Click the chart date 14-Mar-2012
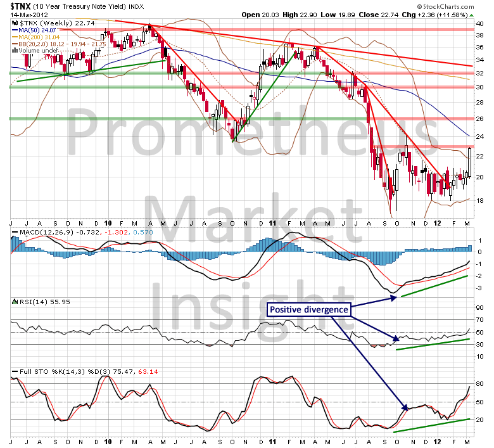Image resolution: width=494 pixels, height=448 pixels. [29, 15]
